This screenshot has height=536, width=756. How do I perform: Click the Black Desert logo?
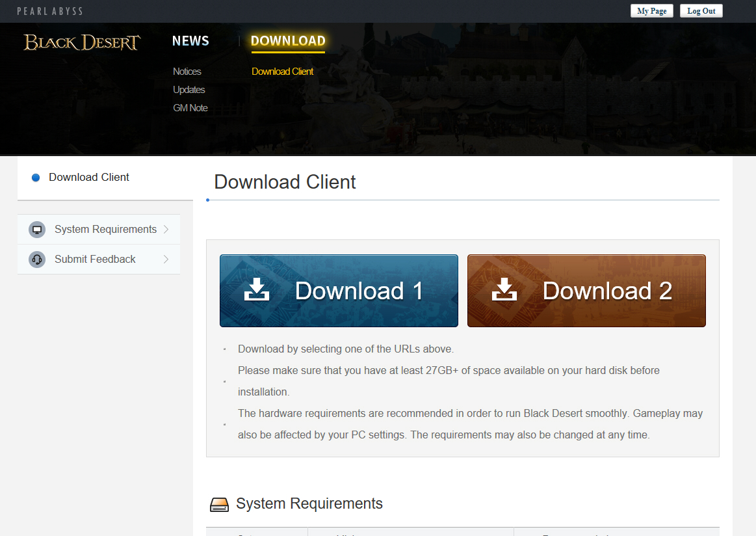pyautogui.click(x=82, y=42)
